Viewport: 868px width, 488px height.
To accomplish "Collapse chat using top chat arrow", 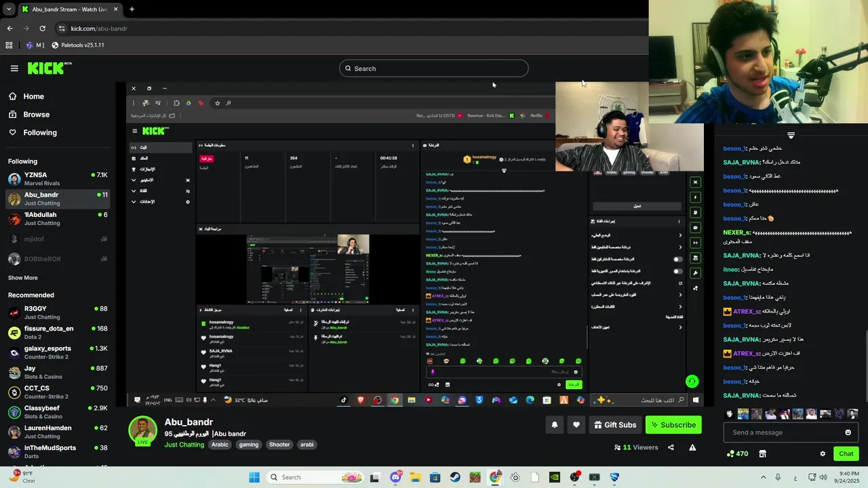I will [791, 136].
